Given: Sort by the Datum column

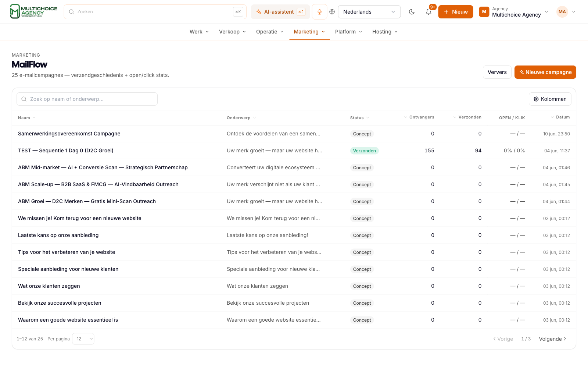Looking at the screenshot, I should tap(560, 117).
